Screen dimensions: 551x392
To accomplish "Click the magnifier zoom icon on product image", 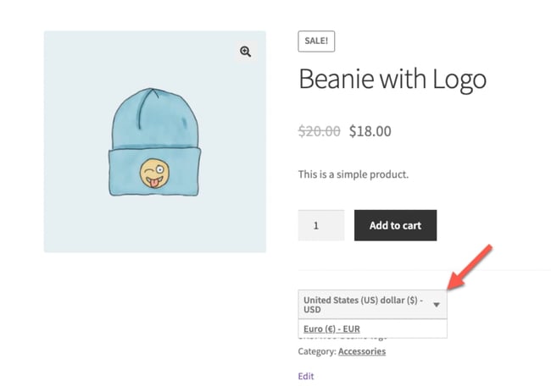I will 245,52.
